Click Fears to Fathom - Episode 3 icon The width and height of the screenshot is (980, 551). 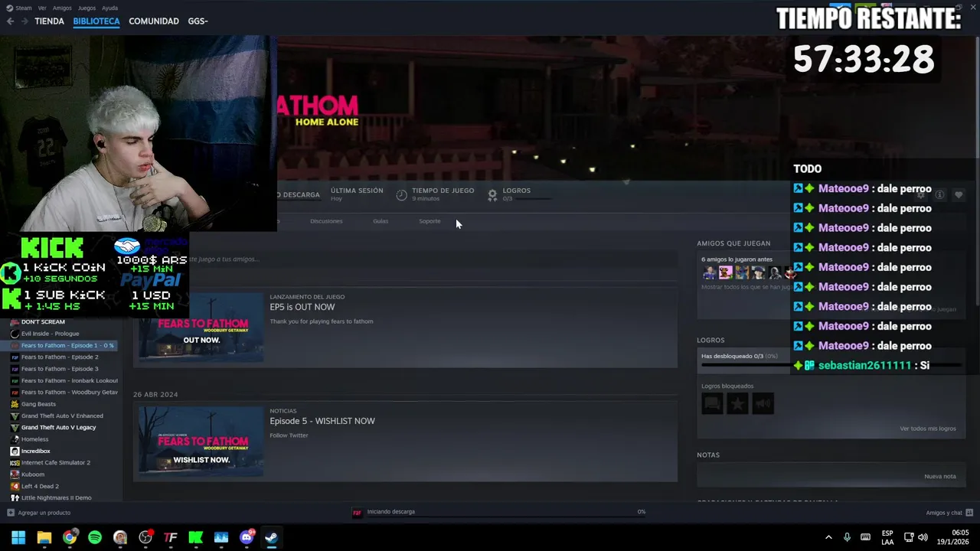pyautogui.click(x=15, y=369)
